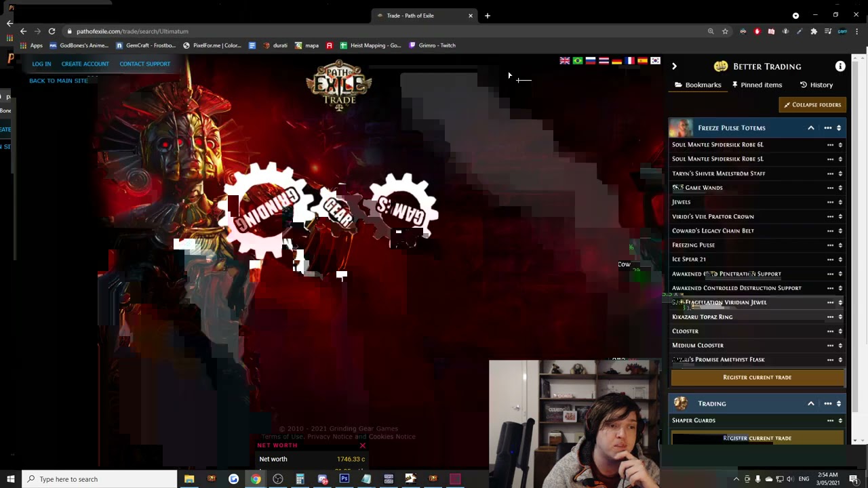This screenshot has height=488, width=868.
Task: Close the Net Worth overlay
Action: (363, 445)
